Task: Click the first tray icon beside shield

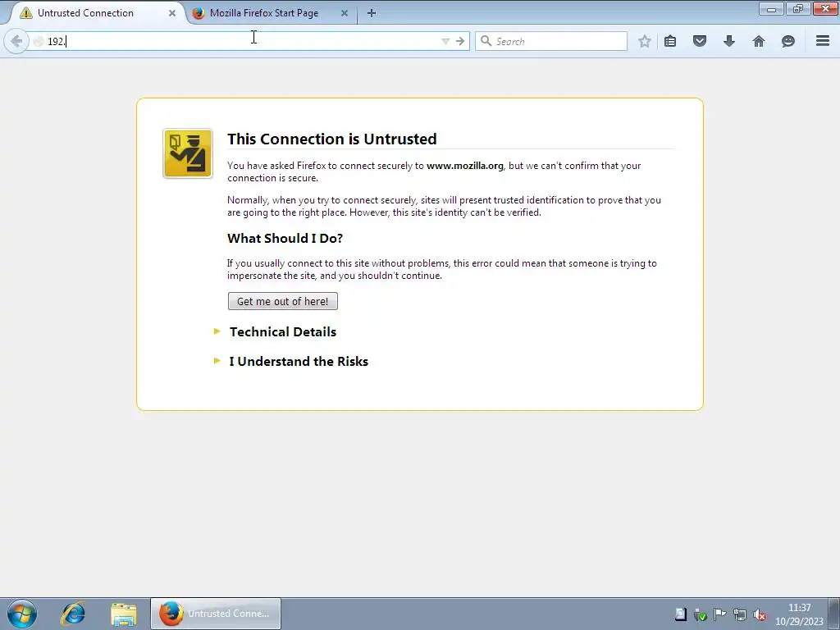Action: pos(680,614)
